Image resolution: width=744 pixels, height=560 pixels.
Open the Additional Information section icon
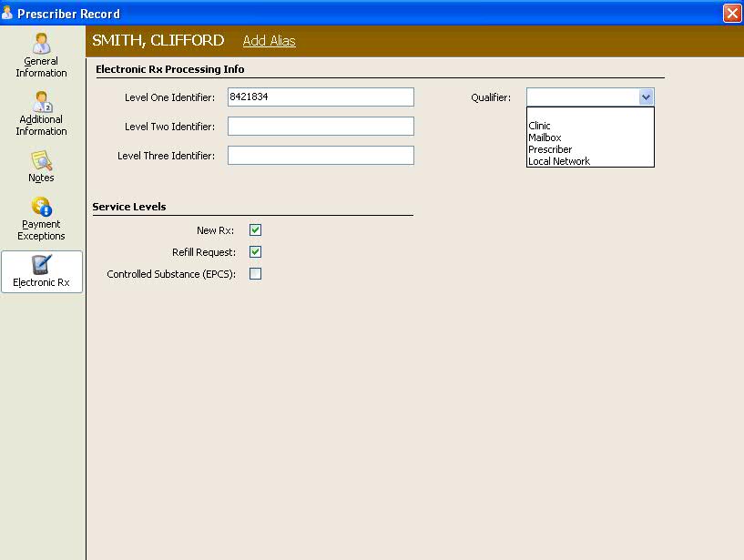41,103
